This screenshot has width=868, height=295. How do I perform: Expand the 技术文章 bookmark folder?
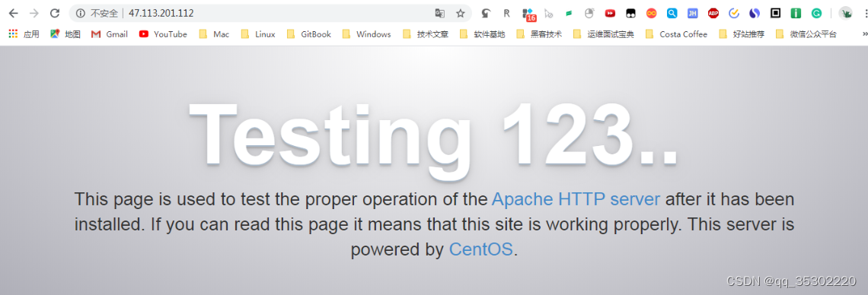coord(425,34)
